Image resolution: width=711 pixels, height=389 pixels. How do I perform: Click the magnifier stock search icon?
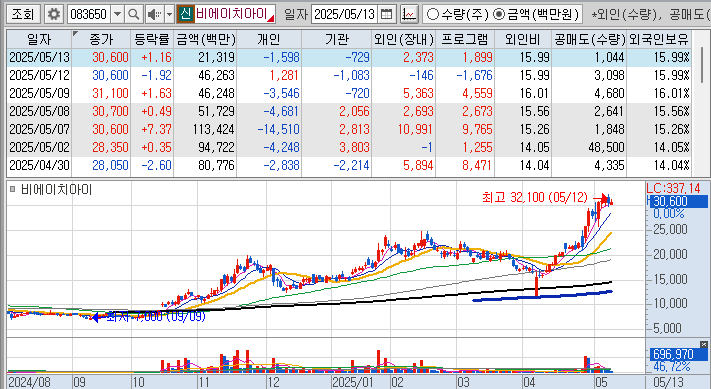(133, 14)
